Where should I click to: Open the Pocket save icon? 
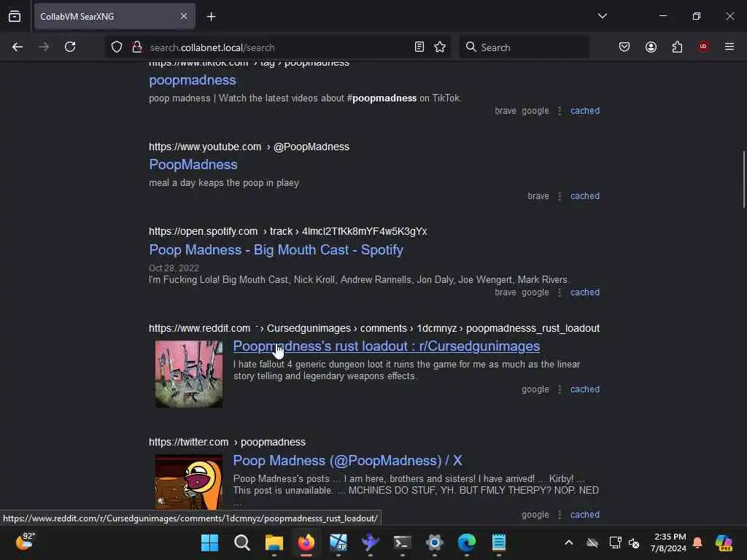tap(624, 47)
